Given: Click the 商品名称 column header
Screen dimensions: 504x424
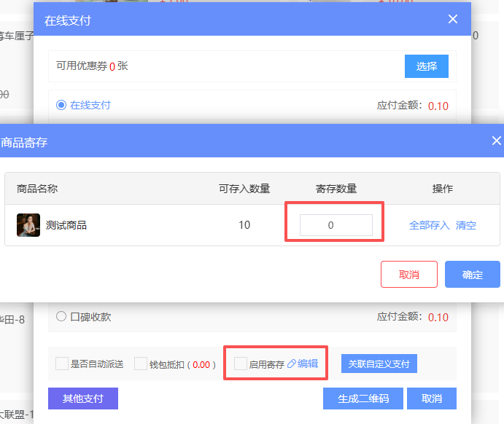Looking at the screenshot, I should coord(37,189).
